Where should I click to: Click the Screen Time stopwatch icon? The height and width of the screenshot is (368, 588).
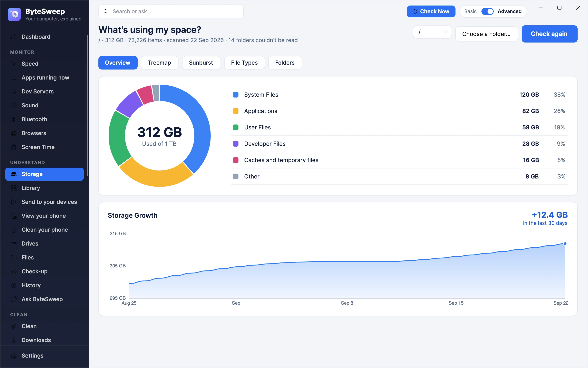coord(14,147)
